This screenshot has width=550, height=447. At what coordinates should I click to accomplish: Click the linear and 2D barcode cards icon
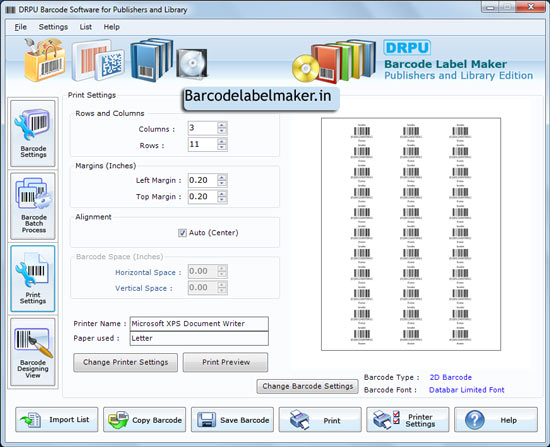(x=98, y=60)
